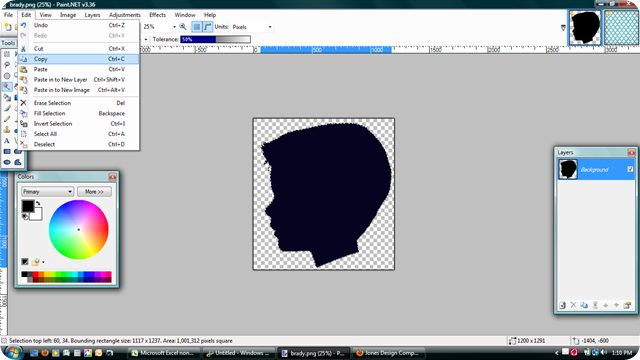Expand the image list arrow

563,28
